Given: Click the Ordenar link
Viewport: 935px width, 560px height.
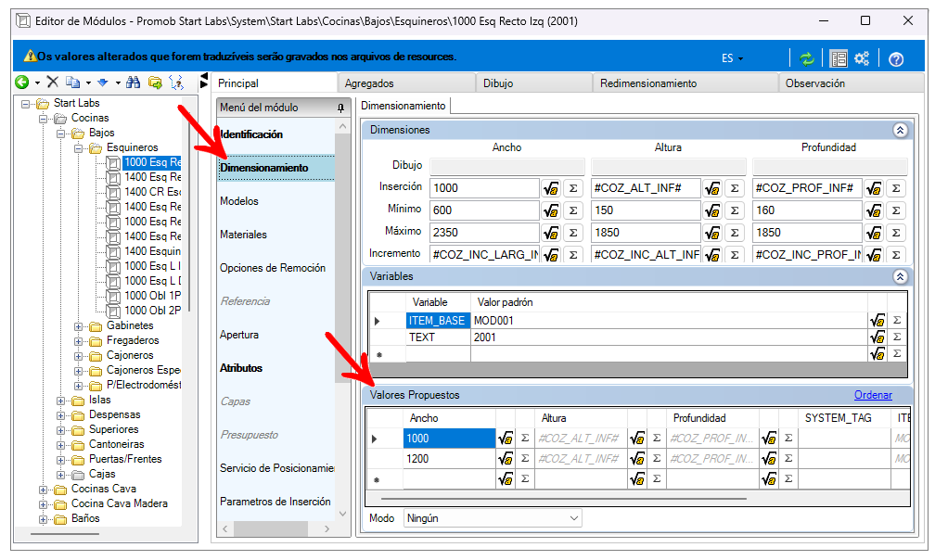Looking at the screenshot, I should pyautogui.click(x=873, y=395).
